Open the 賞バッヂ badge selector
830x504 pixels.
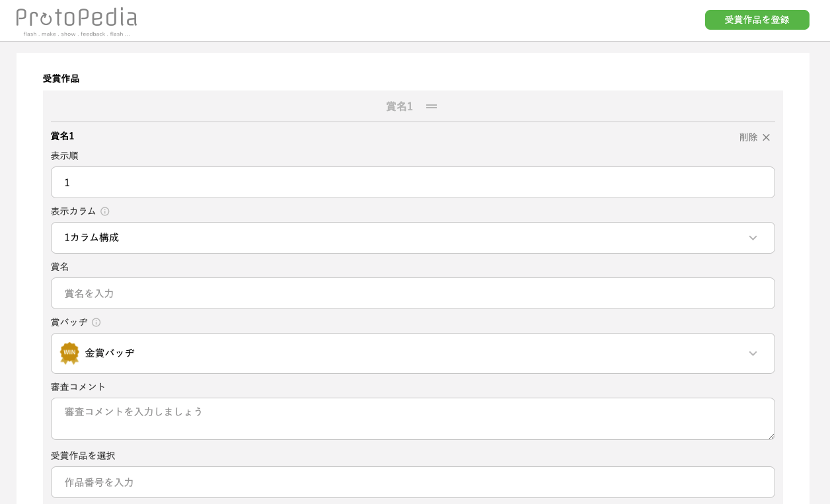413,353
